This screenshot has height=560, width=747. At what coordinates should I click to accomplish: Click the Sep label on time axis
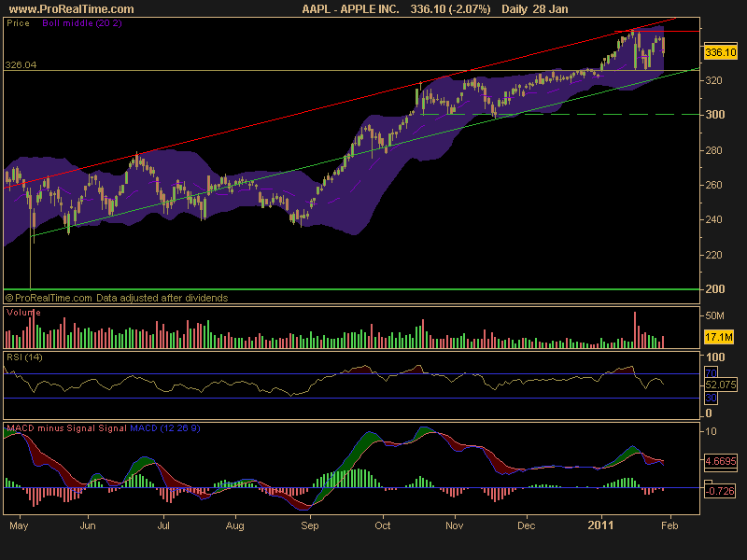tap(310, 525)
